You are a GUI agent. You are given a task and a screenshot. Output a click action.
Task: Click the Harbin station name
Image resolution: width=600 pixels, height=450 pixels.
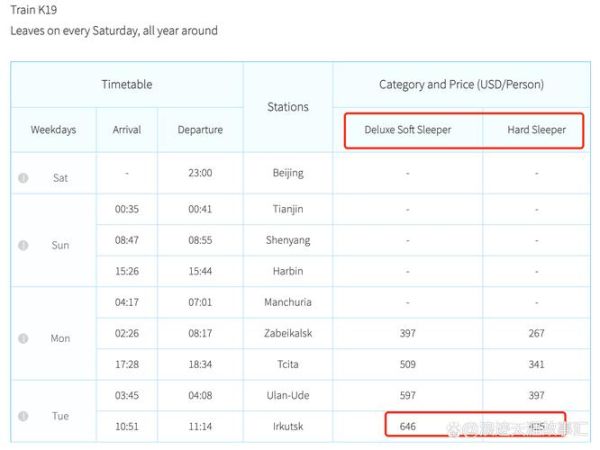tap(288, 271)
